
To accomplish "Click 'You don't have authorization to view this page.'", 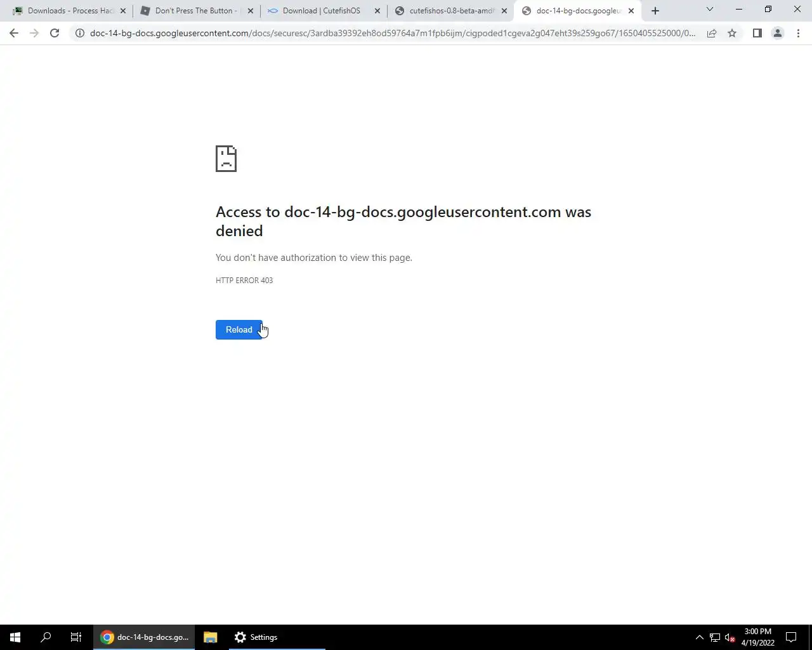I will pos(314,258).
